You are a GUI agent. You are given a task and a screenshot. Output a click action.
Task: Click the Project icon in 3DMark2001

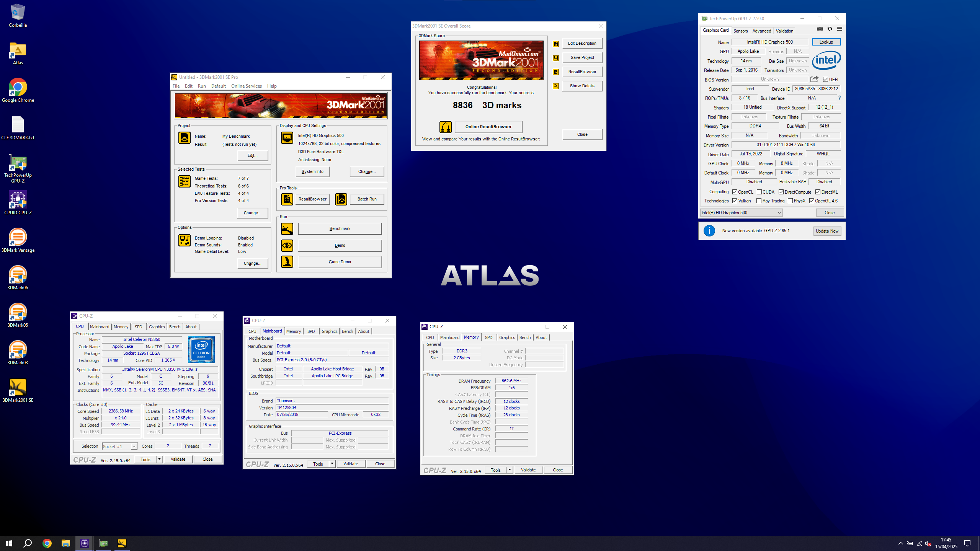click(185, 138)
